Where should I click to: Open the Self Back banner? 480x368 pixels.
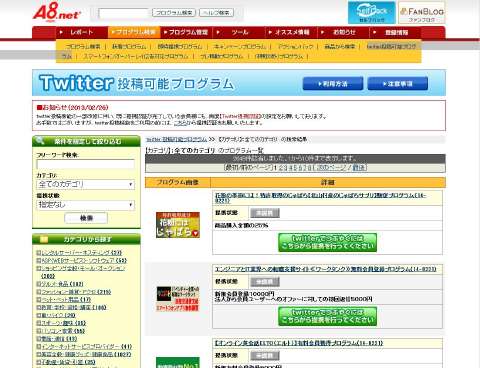coord(372,13)
